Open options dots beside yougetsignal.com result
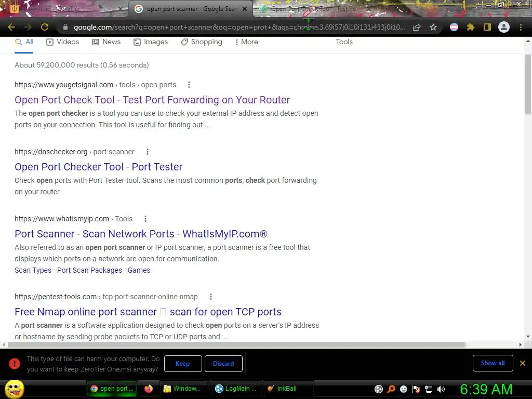This screenshot has height=399, width=532. [189, 85]
